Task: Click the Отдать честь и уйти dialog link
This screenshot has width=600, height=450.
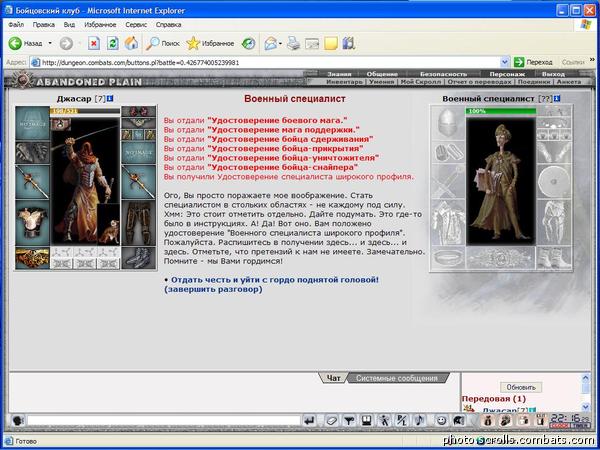Action: click(271, 284)
